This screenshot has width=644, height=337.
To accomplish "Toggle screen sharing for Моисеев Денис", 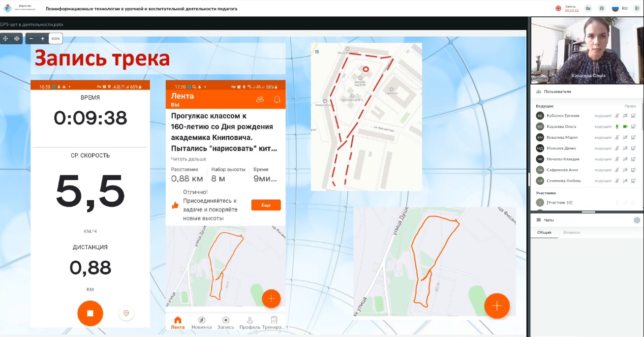I will pyautogui.click(x=633, y=148).
